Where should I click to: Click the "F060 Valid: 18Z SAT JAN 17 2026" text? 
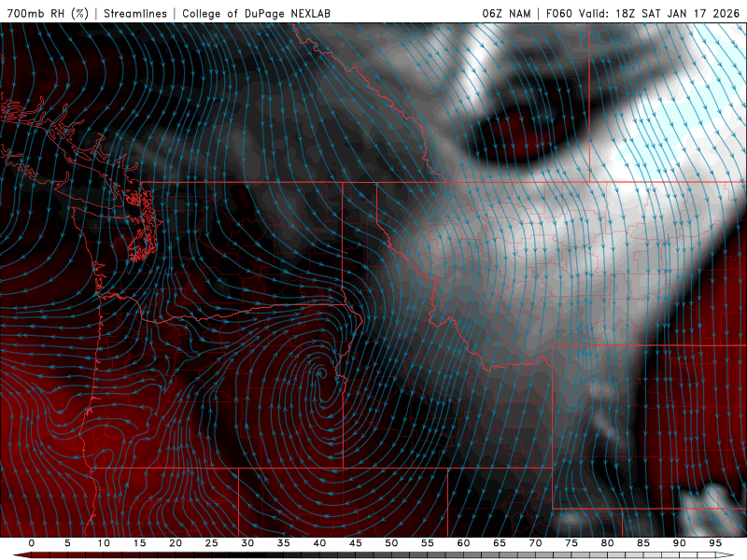point(642,13)
